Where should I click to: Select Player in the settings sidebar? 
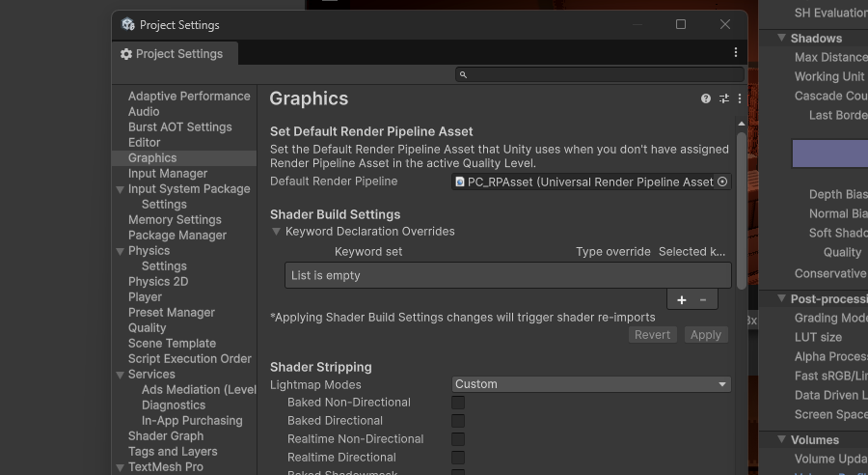145,297
